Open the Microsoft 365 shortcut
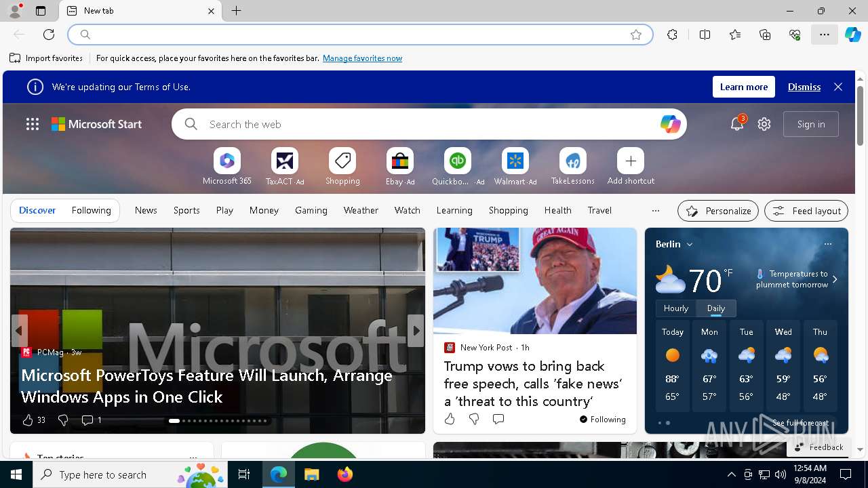Screen dimensions: 868x488 (x=227, y=167)
